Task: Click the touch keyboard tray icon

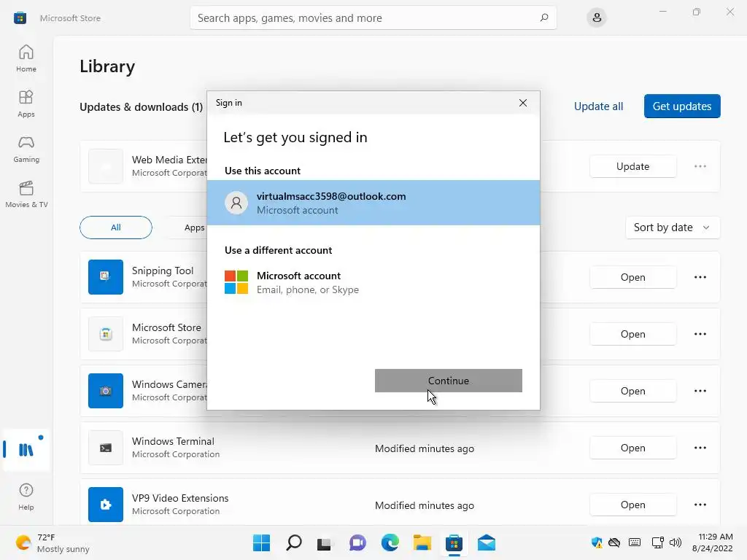Action: click(635, 542)
